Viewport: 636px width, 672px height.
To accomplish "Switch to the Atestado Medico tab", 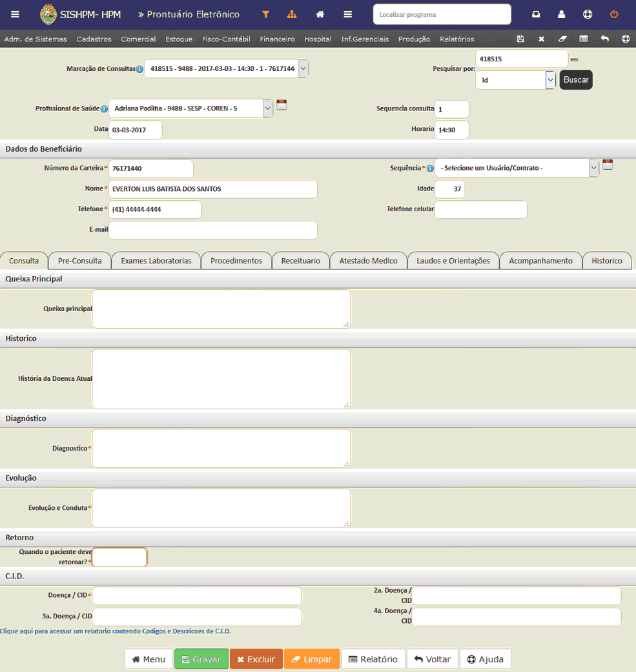I will (368, 261).
